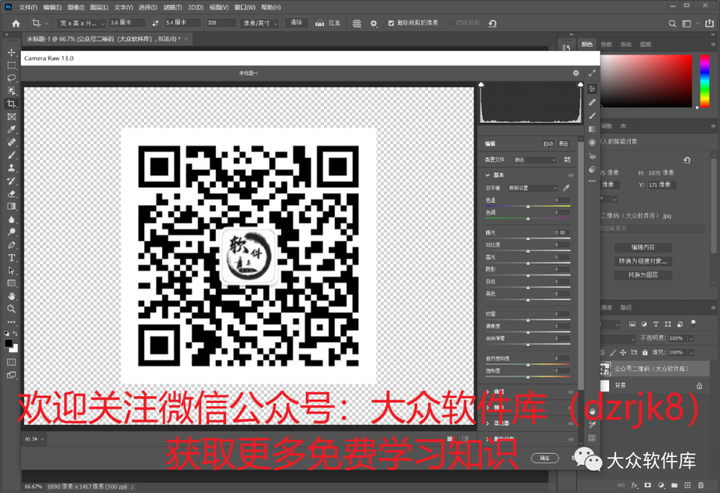Image resolution: width=720 pixels, height=493 pixels.
Task: Click the Auto button in Camera Raw
Action: tap(548, 144)
